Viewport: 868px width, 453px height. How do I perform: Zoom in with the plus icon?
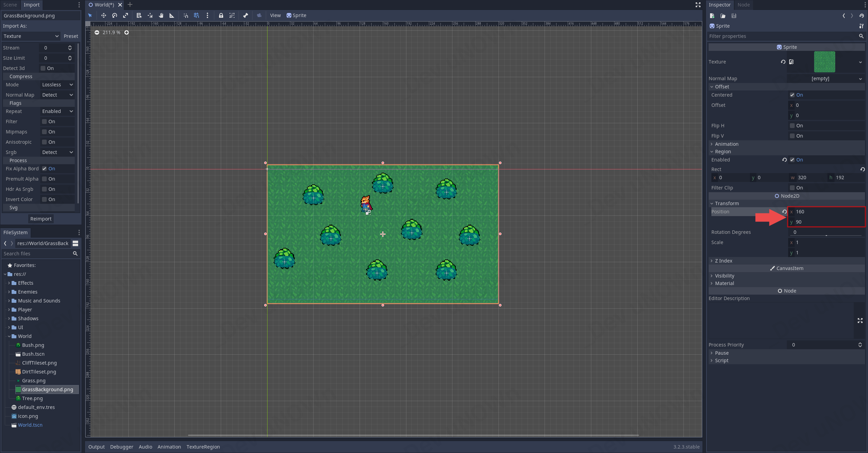127,32
